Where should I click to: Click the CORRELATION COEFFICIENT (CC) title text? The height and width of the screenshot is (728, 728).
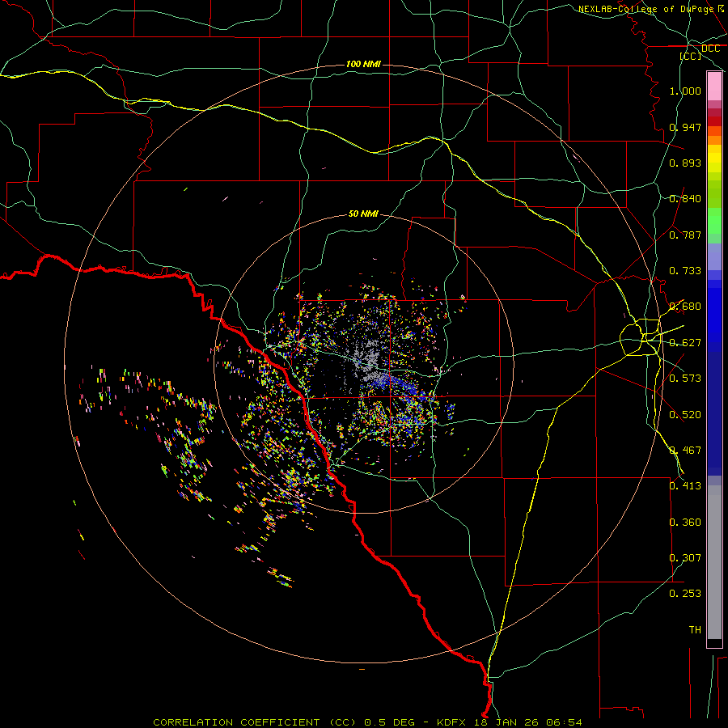point(255,722)
